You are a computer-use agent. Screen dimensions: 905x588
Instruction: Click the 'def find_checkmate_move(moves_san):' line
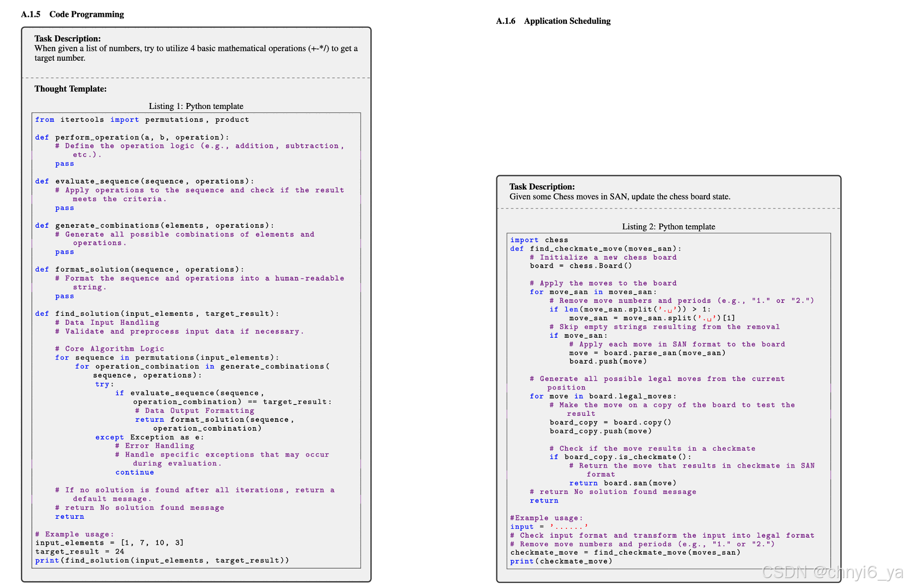click(x=596, y=248)
